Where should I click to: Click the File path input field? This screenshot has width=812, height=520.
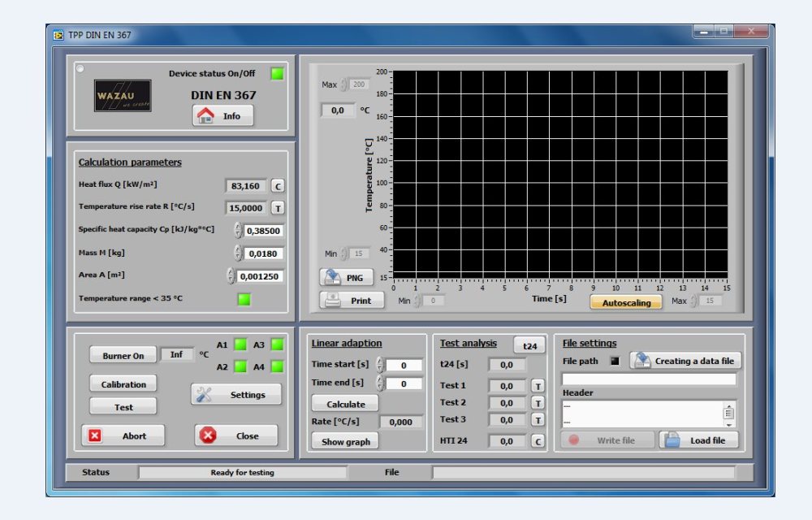click(649, 379)
